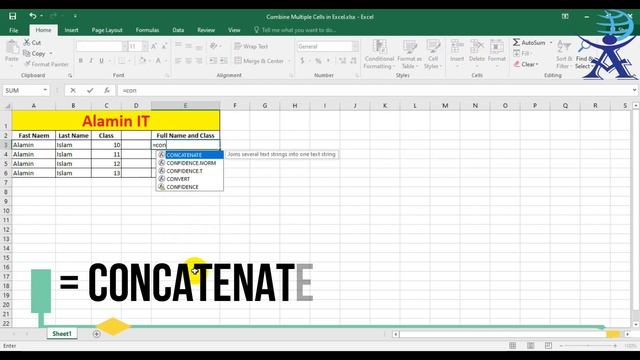
Task: Click Page Layout view status icon
Action: pyautogui.click(x=530, y=346)
